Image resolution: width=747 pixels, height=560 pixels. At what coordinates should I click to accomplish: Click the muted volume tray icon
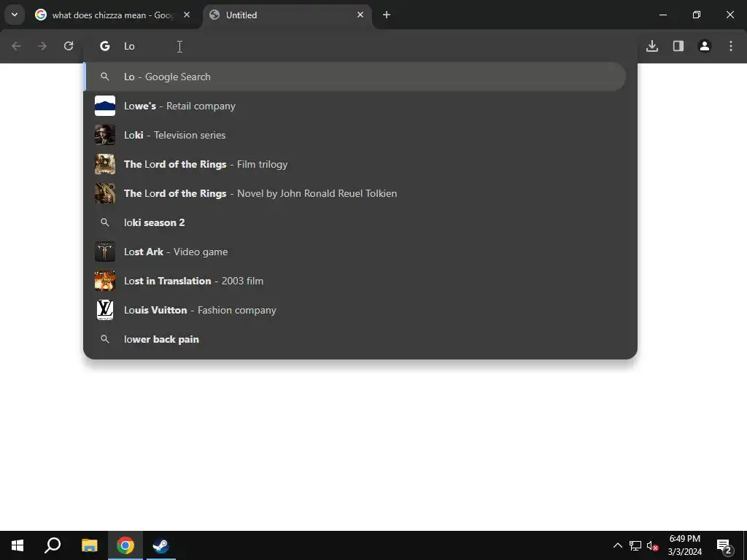653,545
